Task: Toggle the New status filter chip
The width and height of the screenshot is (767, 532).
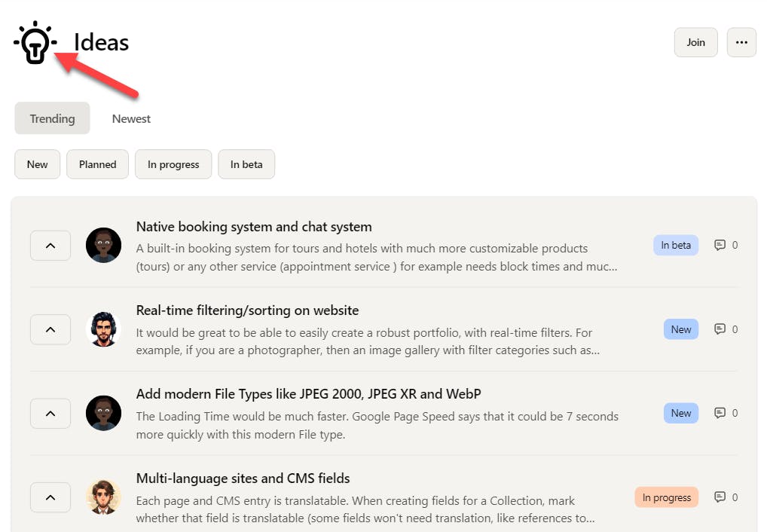Action: click(37, 164)
